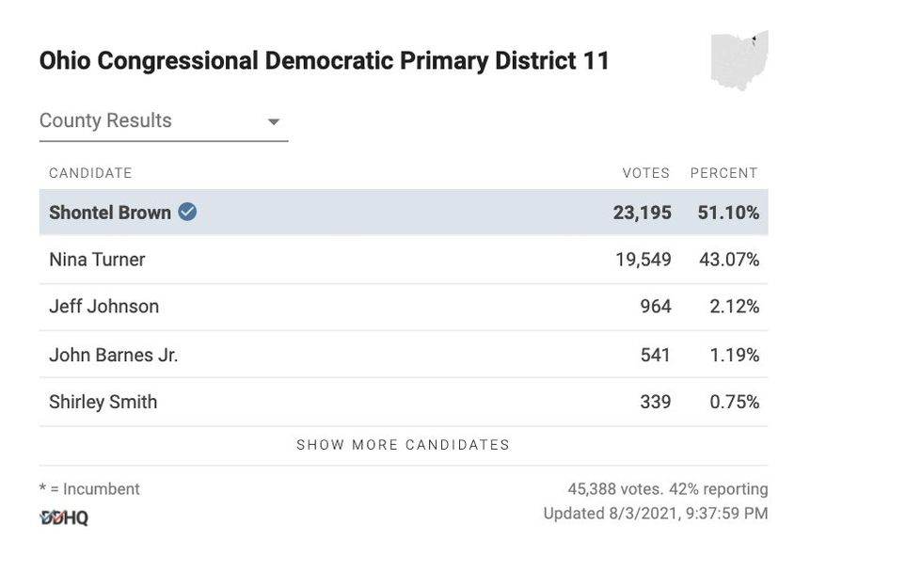This screenshot has height=588, width=922.
Task: Click the Incumbent legend note
Action: click(89, 489)
